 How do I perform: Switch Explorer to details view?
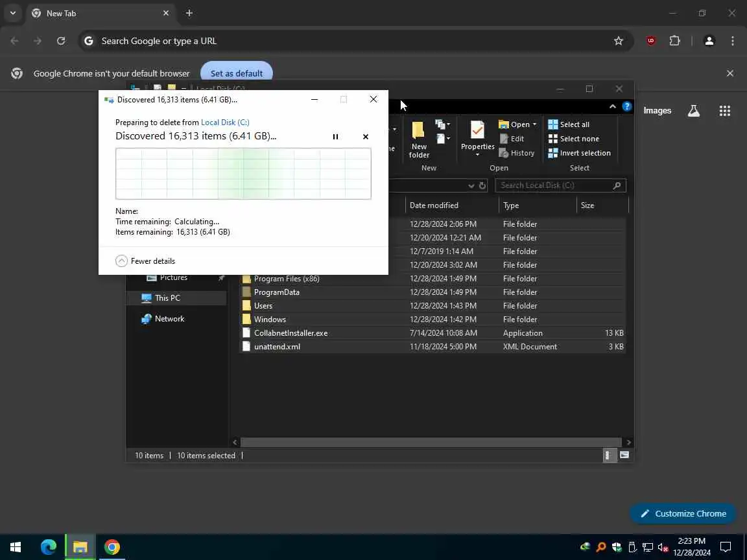pos(609,455)
